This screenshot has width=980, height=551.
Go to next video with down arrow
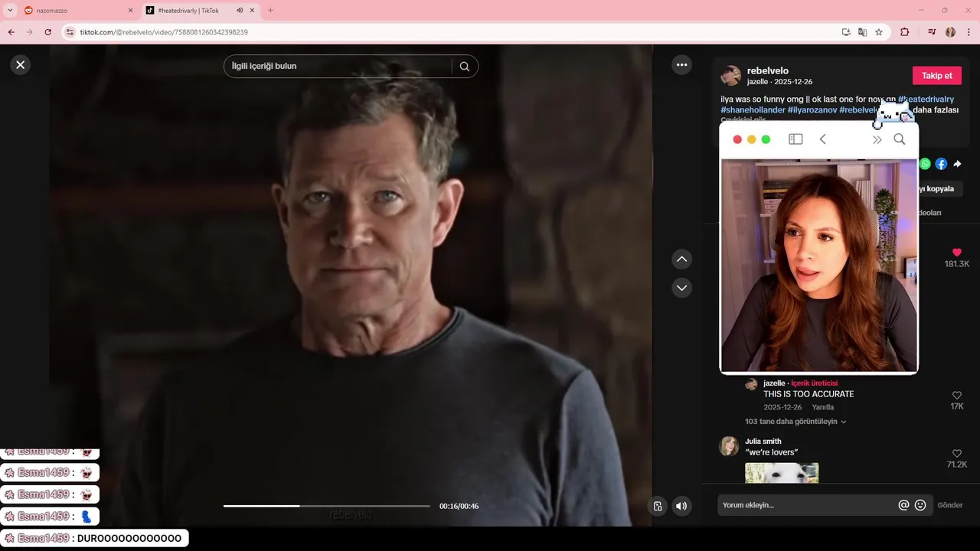[x=681, y=288]
